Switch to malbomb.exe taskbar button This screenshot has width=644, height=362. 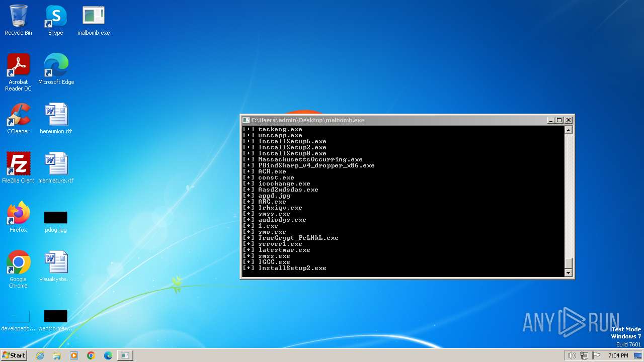(125, 355)
